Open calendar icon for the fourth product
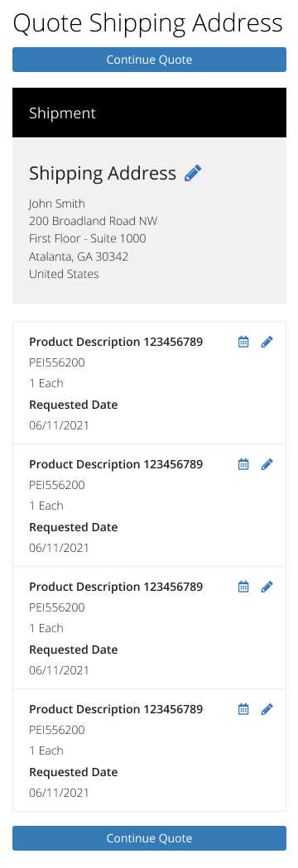Screen dimensions: 298x868 (243, 709)
